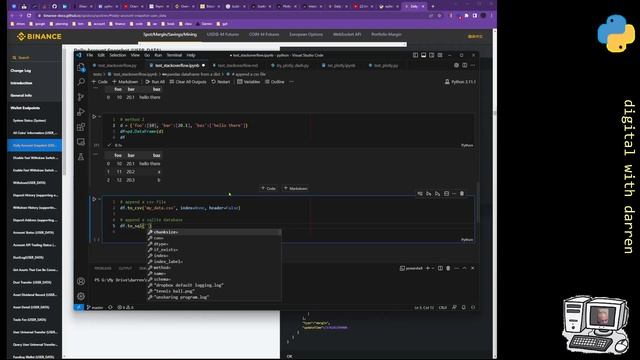
Task: Open output actions of second cell output
Action: tap(96, 154)
